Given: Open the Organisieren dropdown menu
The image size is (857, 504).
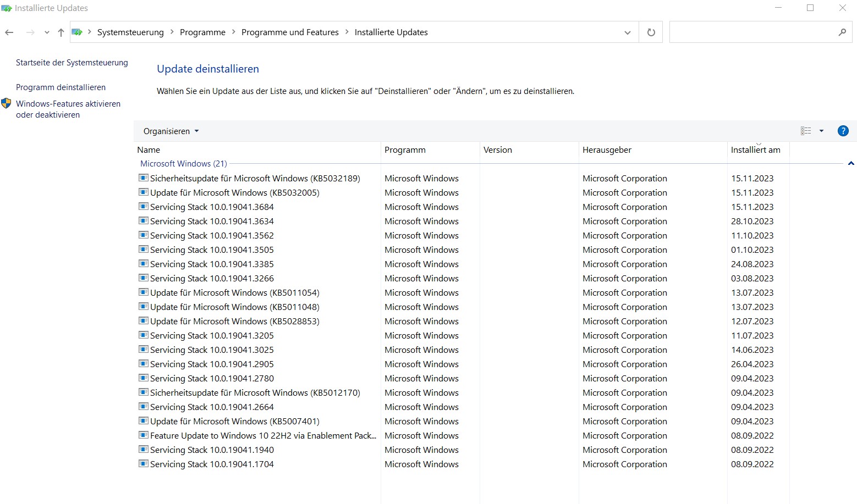Looking at the screenshot, I should tap(171, 131).
